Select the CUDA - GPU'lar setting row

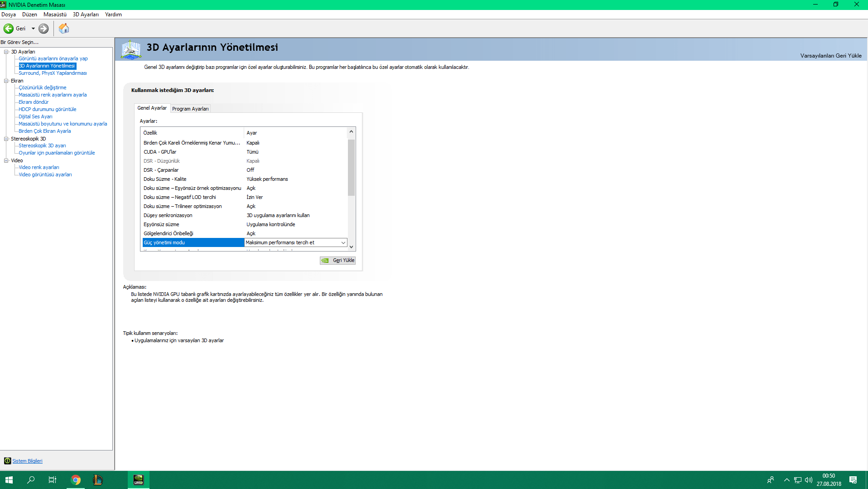pyautogui.click(x=245, y=152)
